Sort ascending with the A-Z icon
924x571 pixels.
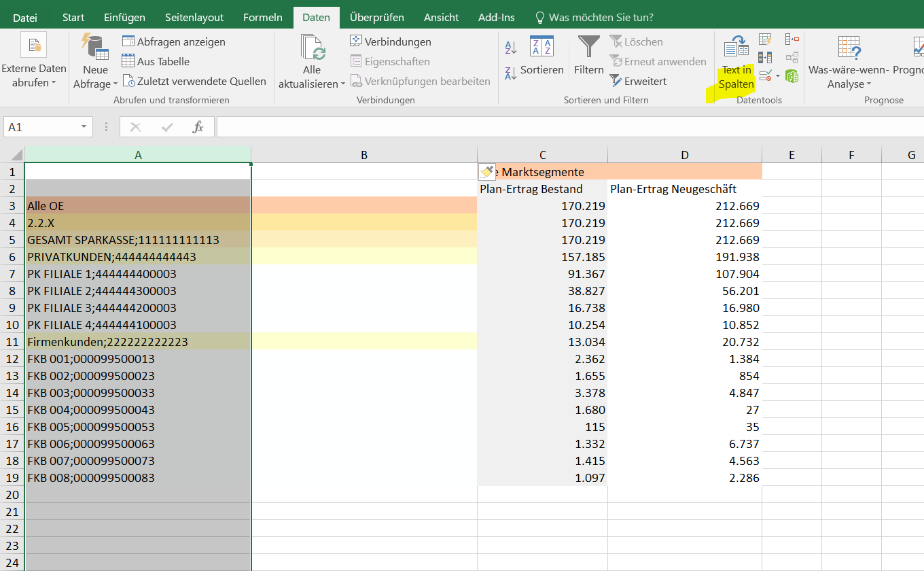point(511,48)
